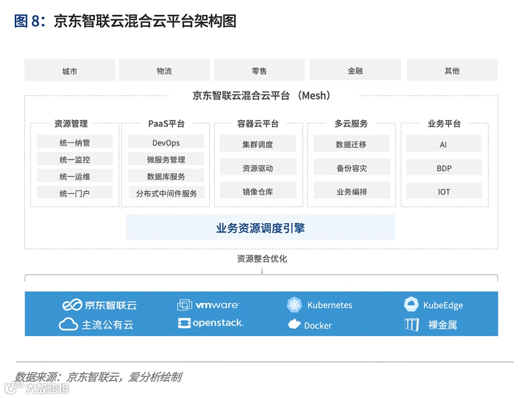
Task: Click the 京东智联云混合云平台 (Mesh) title
Action: click(261, 96)
